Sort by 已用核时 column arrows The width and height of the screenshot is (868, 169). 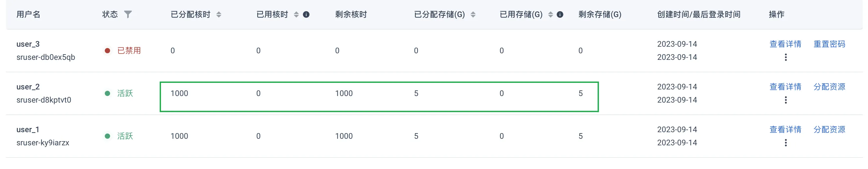tap(296, 14)
